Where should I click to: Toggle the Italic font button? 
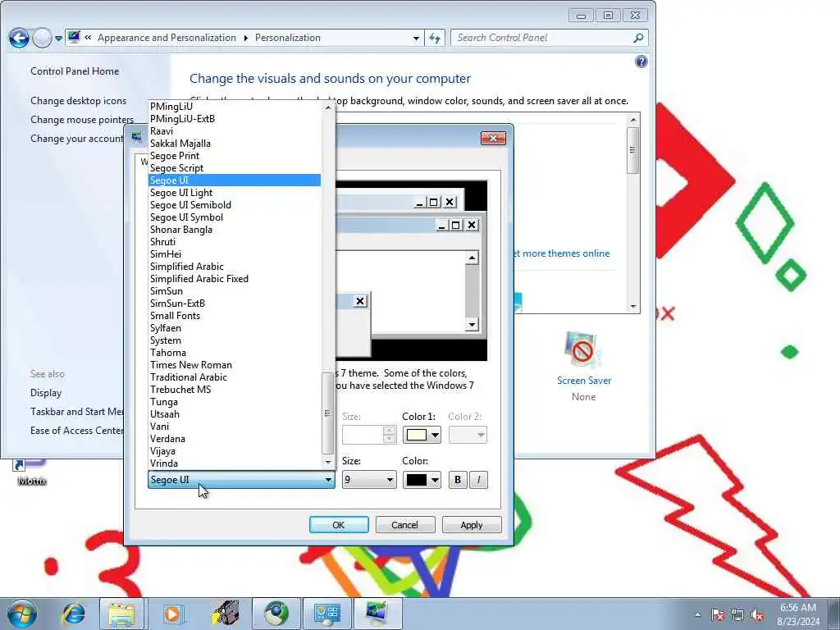click(478, 480)
